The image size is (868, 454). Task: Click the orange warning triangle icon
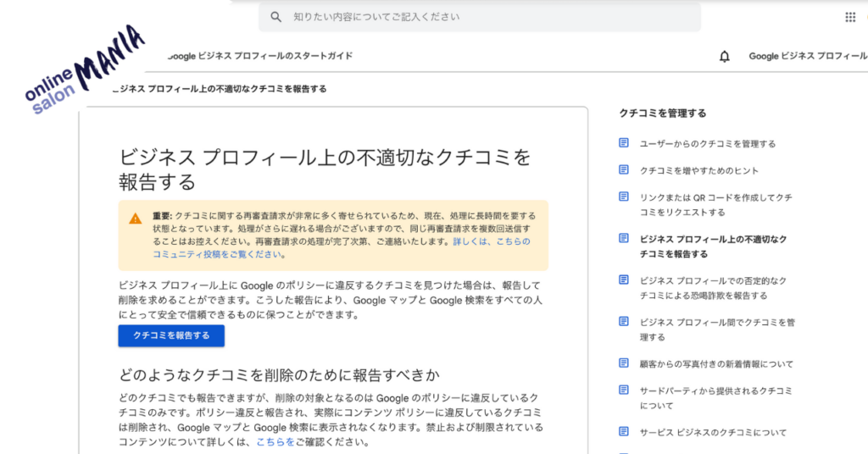pyautogui.click(x=136, y=219)
